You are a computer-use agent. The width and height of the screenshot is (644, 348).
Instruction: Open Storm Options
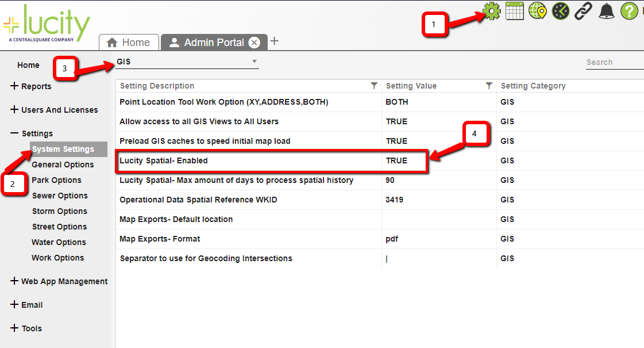click(60, 211)
